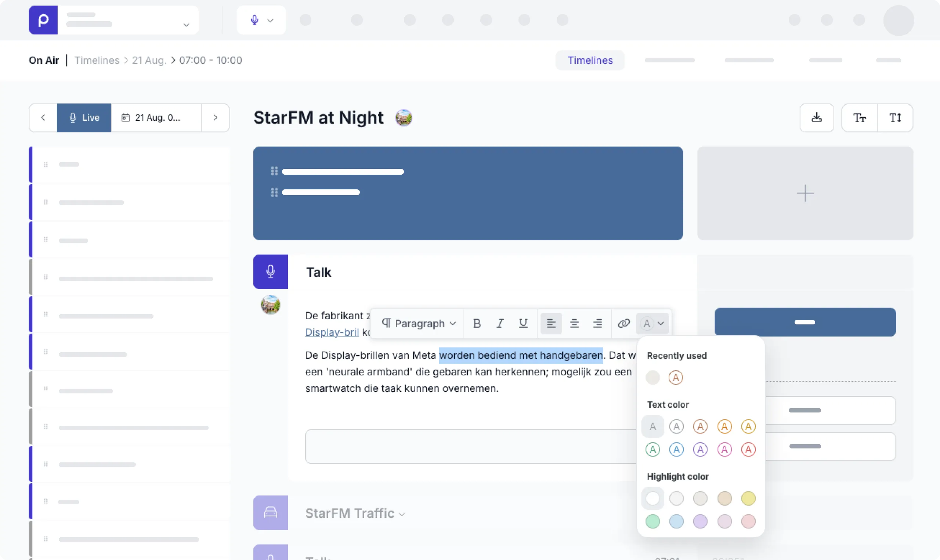Insert a link with the chain icon
Image resolution: width=940 pixels, height=560 pixels.
click(623, 323)
